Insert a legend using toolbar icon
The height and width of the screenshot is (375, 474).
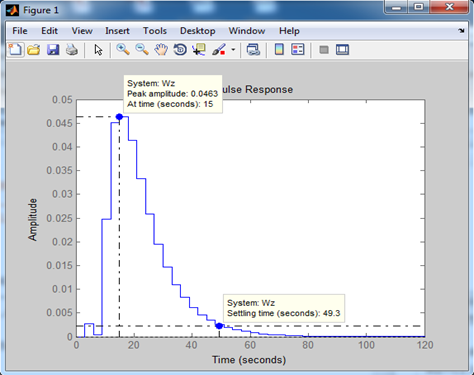point(298,50)
